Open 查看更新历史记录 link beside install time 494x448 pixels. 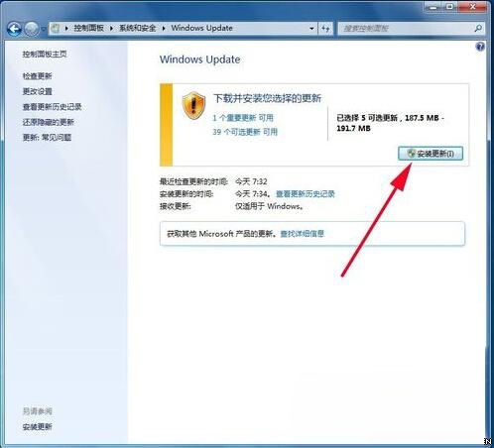coord(306,194)
